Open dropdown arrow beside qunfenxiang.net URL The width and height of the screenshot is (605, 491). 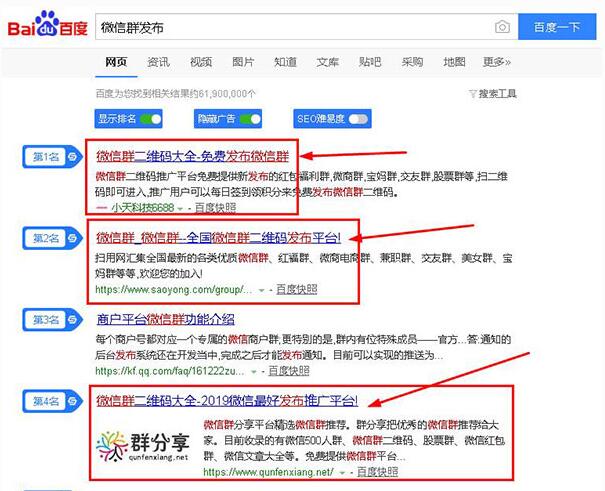point(343,471)
